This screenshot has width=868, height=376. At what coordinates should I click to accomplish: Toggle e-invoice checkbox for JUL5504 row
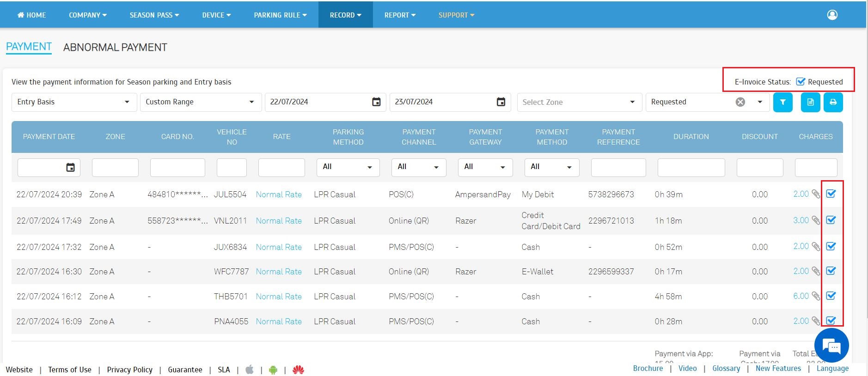pos(831,194)
